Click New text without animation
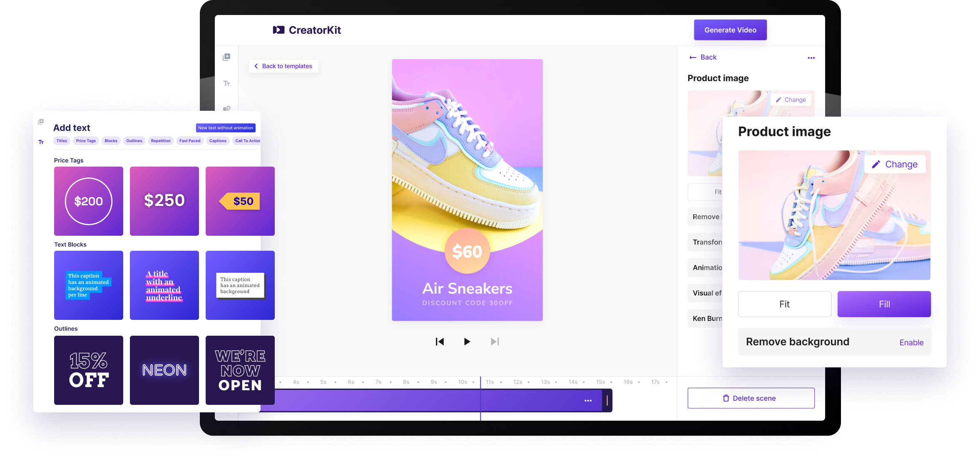The image size is (980, 459). [x=226, y=128]
